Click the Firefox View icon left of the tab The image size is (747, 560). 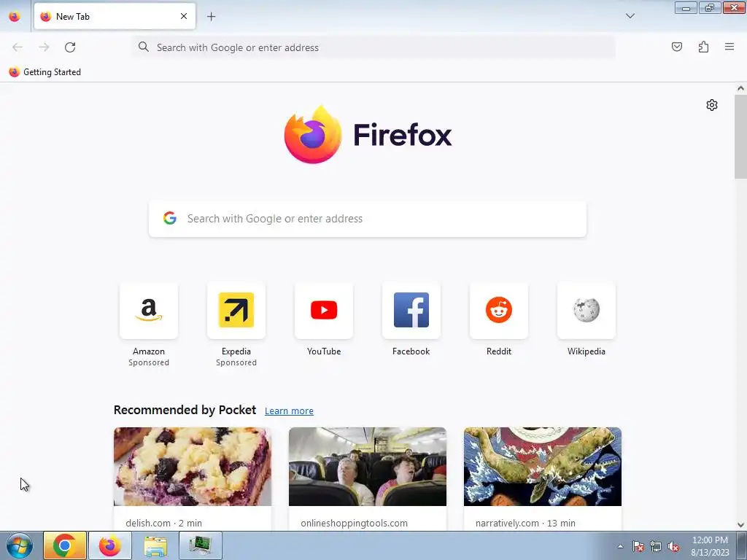tap(15, 16)
